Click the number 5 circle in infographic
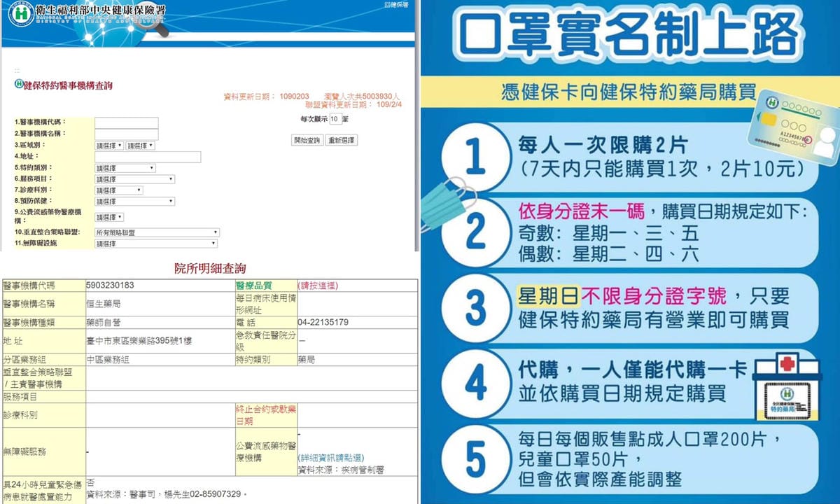This screenshot has height=504, width=840. coord(475,458)
